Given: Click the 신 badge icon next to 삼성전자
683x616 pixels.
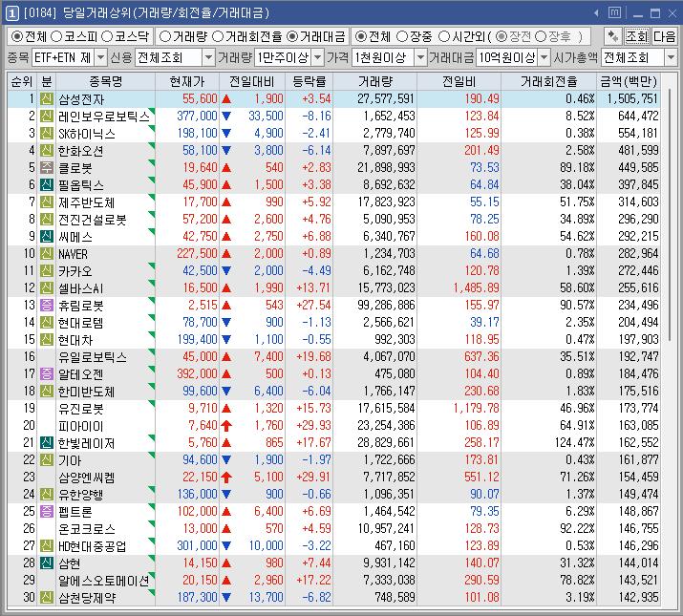Looking at the screenshot, I should (47, 99).
